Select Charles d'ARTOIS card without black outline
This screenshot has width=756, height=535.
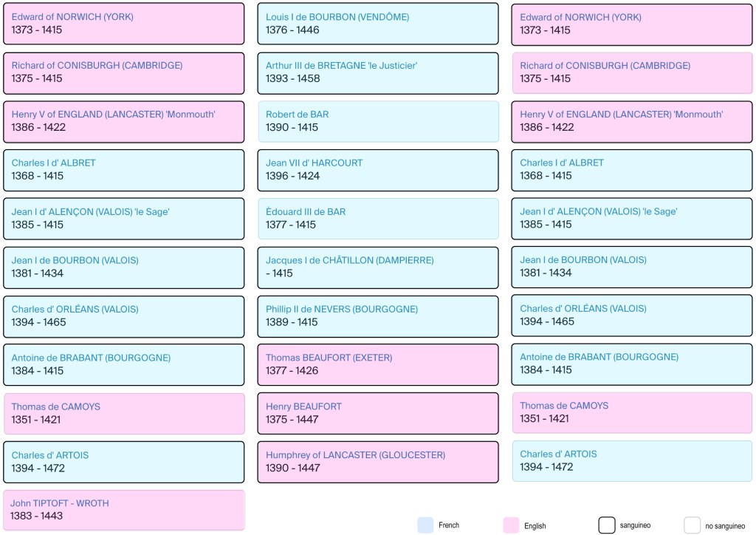(632, 461)
